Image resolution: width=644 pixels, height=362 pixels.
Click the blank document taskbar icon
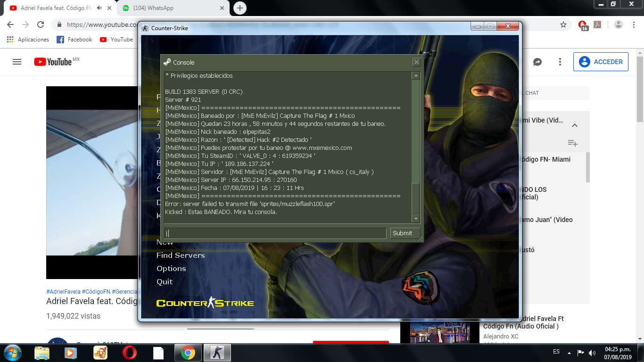coord(158,353)
